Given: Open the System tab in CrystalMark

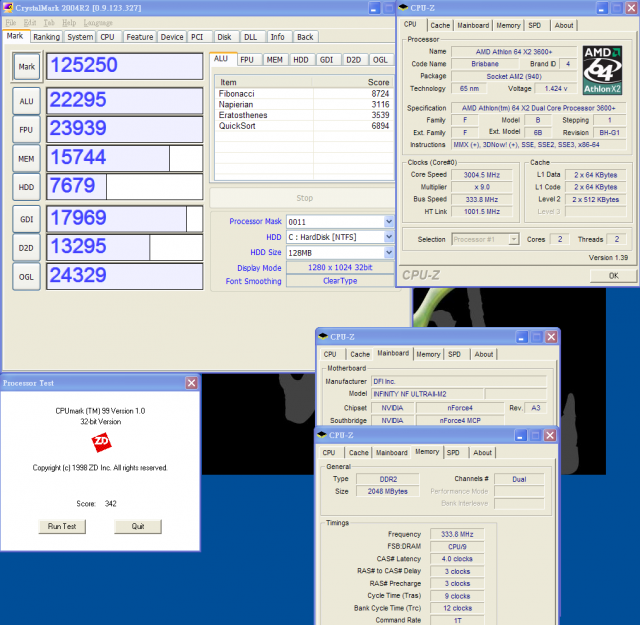Looking at the screenshot, I should tap(80, 37).
